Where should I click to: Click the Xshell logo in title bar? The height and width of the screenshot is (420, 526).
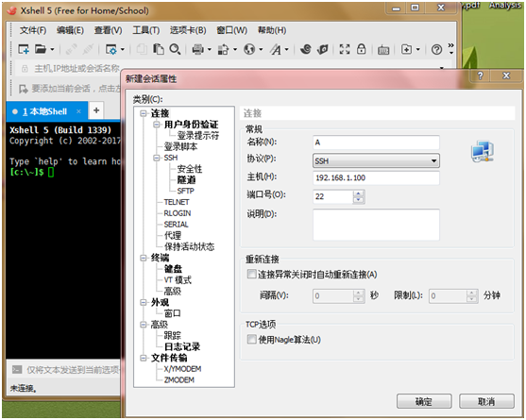click(x=11, y=10)
